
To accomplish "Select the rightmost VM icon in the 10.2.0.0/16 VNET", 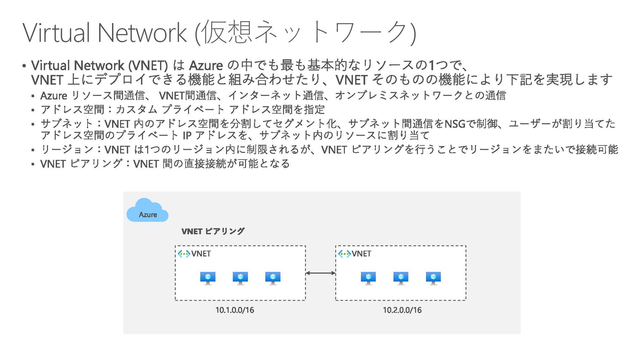I will tap(433, 279).
